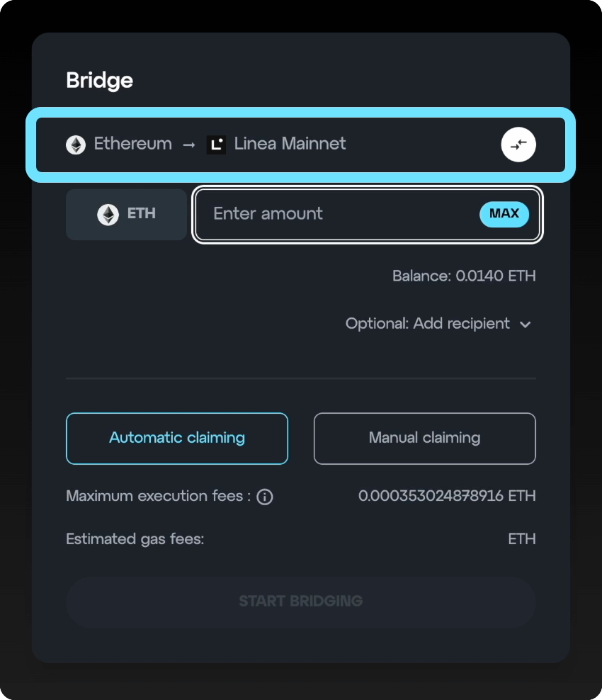This screenshot has height=700, width=602.
Task: Click the ETH token logo icon
Action: (x=108, y=214)
